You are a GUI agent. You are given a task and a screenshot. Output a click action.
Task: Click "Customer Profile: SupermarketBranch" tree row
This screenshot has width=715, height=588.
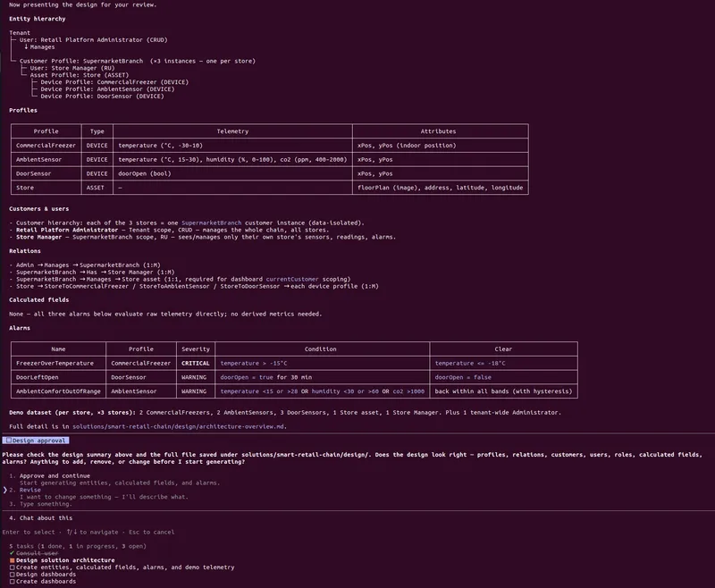tap(81, 61)
